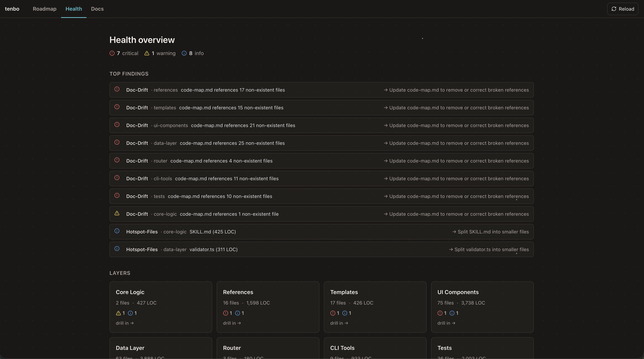Click '75 files · 3,738 LOC' text
Screen dimensions: 644x359
click(x=461, y=303)
